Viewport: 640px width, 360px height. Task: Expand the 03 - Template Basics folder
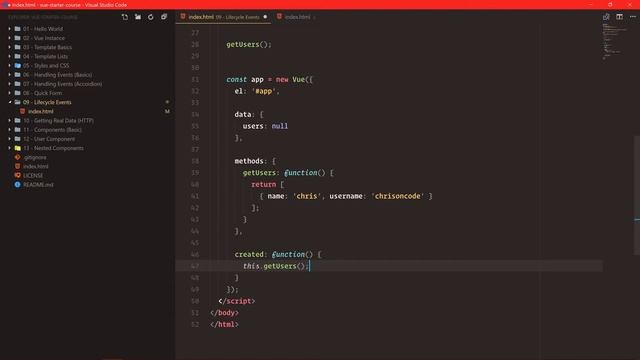9,47
